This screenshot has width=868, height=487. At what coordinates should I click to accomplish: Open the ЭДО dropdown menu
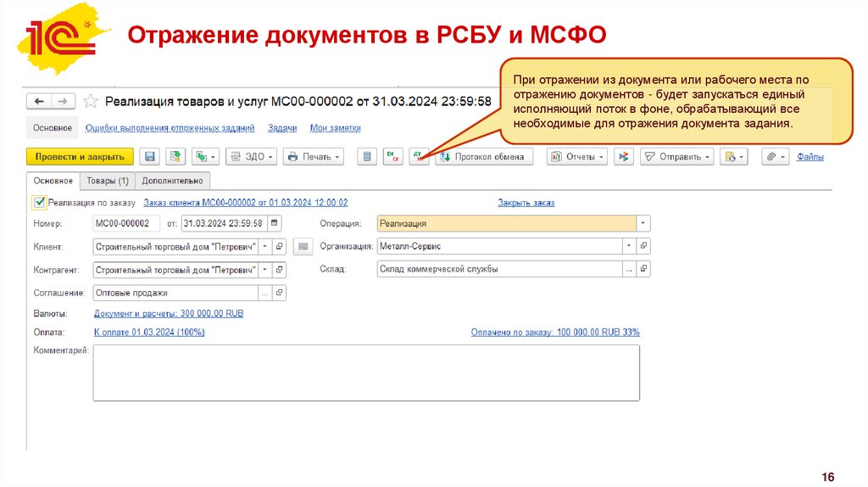pyautogui.click(x=251, y=157)
